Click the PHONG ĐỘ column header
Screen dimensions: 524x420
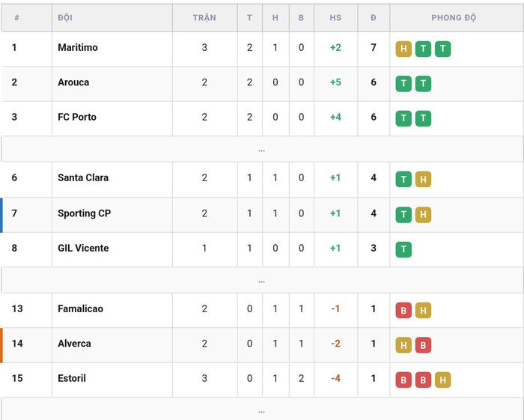pyautogui.click(x=454, y=18)
